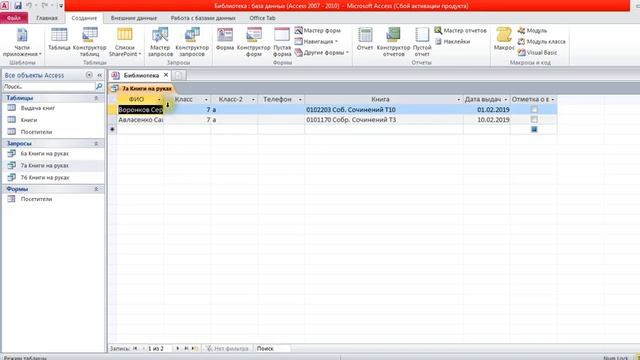Viewport: 640px width, 360px height.
Task: Open Visual Basic editor
Action: 537,53
